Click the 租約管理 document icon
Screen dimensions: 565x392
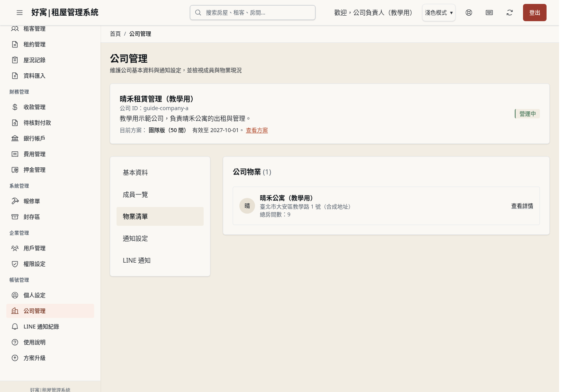point(15,44)
